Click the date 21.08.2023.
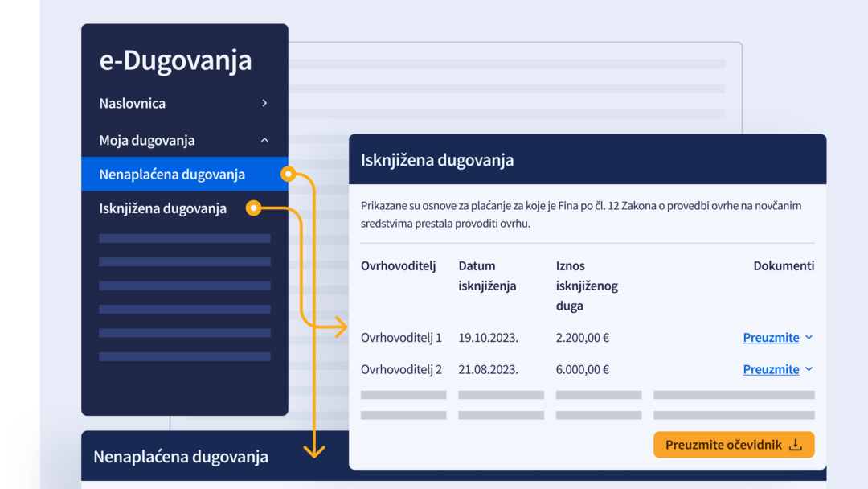 tap(489, 369)
